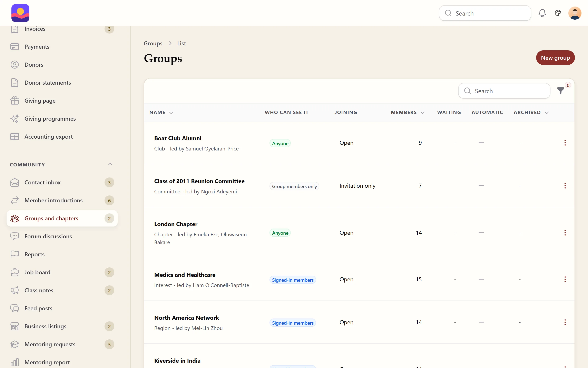Image resolution: width=588 pixels, height=368 pixels.
Task: Open the user avatar menu
Action: pyautogui.click(x=575, y=13)
